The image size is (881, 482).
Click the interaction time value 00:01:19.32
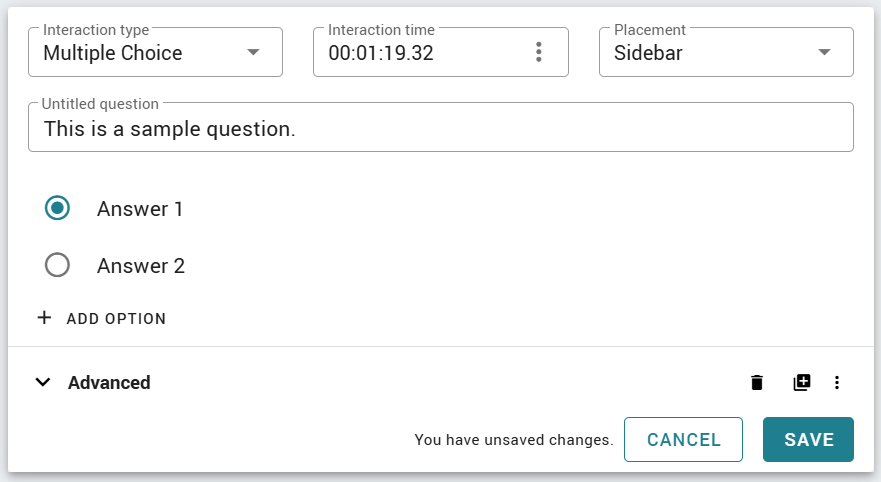click(381, 53)
